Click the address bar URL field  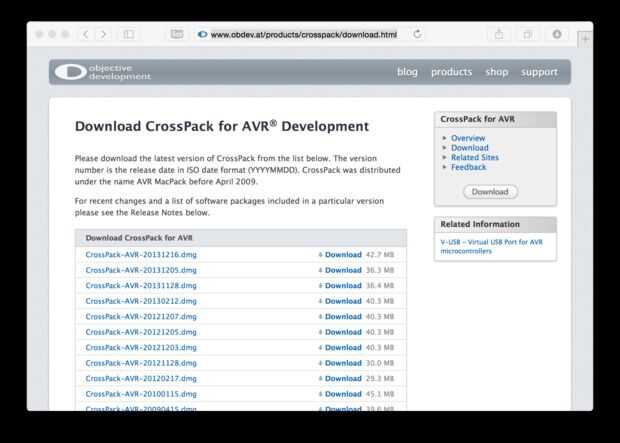coord(304,35)
